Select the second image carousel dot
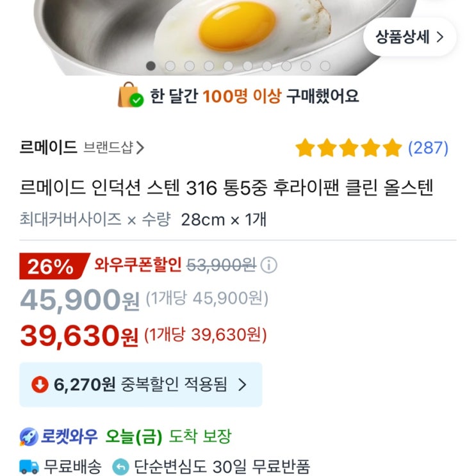Image resolution: width=476 pixels, height=476 pixels. pyautogui.click(x=170, y=65)
